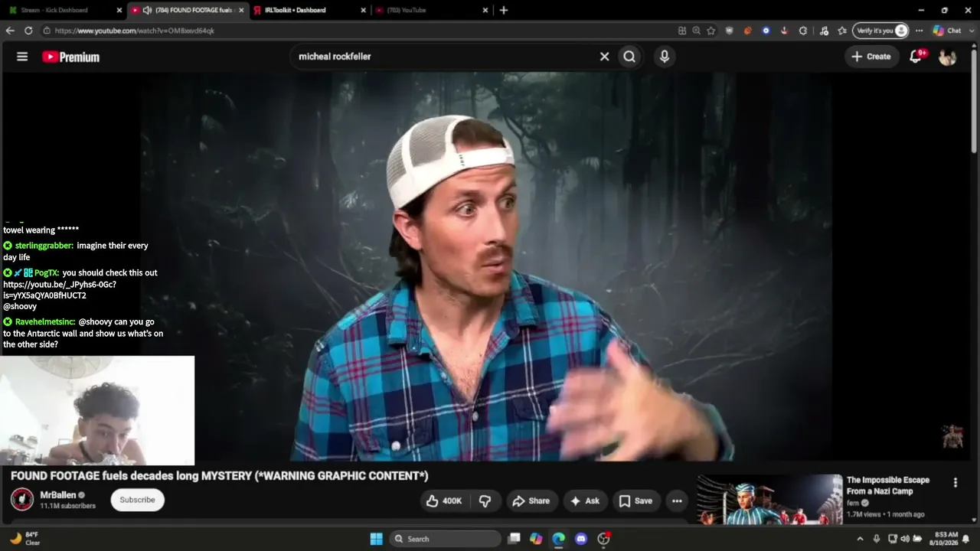Open more actions ellipsis under video
Screen dimensions: 980x551
[677, 501]
